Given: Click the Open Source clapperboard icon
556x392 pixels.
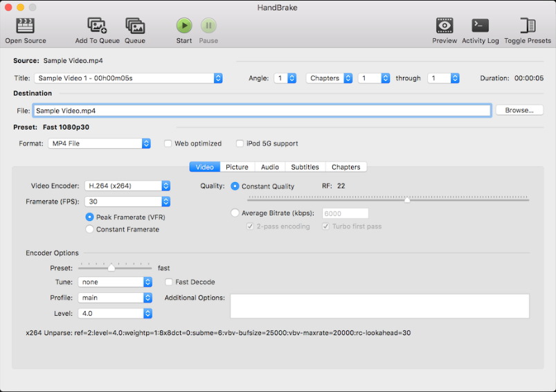Looking at the screenshot, I should point(26,26).
